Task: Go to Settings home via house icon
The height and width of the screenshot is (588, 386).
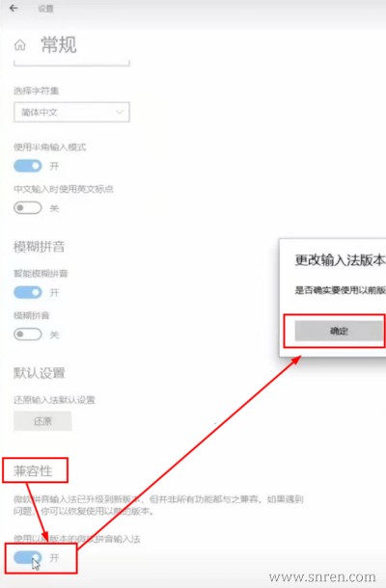Action: pyautogui.click(x=20, y=45)
